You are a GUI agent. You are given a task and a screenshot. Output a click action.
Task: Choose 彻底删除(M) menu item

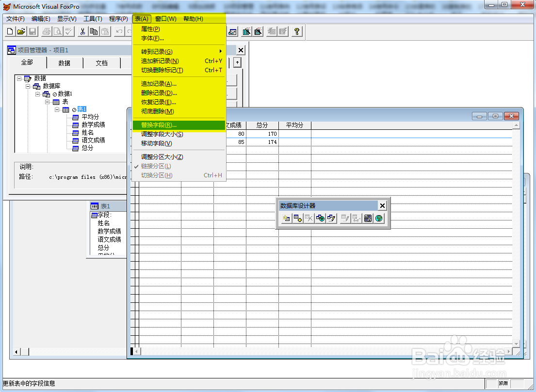[x=179, y=111]
